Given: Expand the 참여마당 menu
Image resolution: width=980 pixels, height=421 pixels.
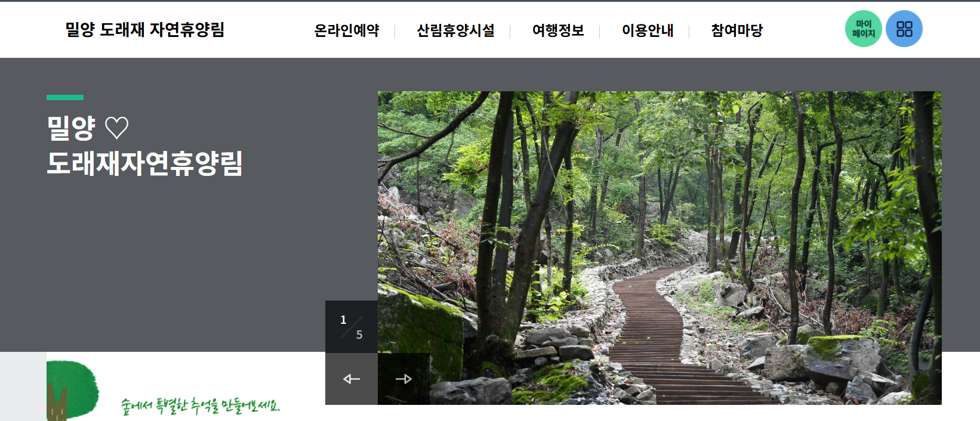Looking at the screenshot, I should tap(737, 30).
